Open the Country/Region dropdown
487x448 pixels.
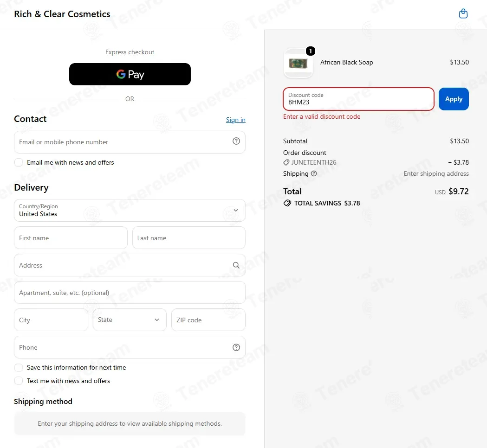point(130,211)
